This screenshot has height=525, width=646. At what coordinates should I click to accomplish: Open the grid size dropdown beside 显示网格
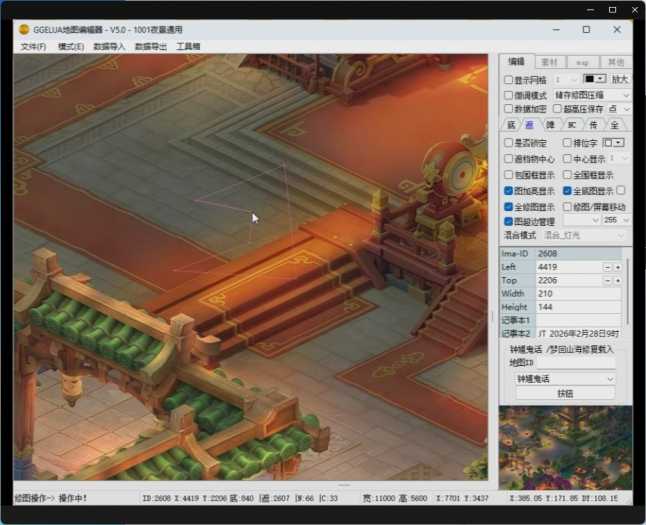(566, 79)
